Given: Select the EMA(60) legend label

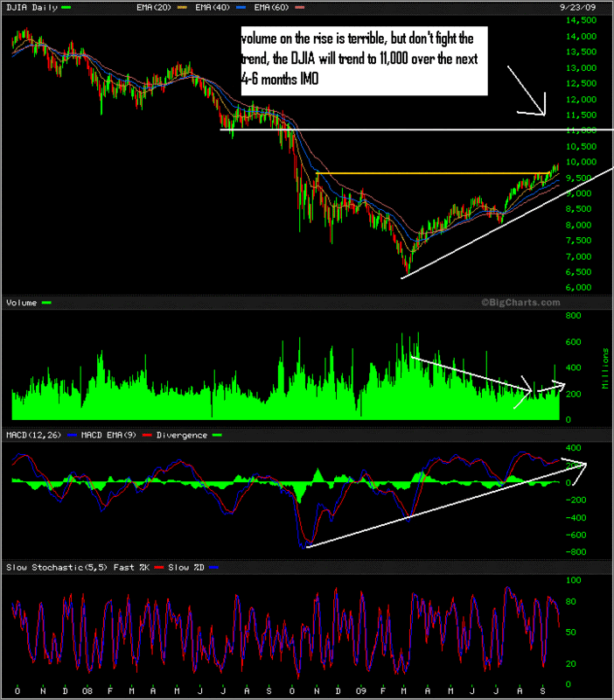Looking at the screenshot, I should tap(271, 8).
